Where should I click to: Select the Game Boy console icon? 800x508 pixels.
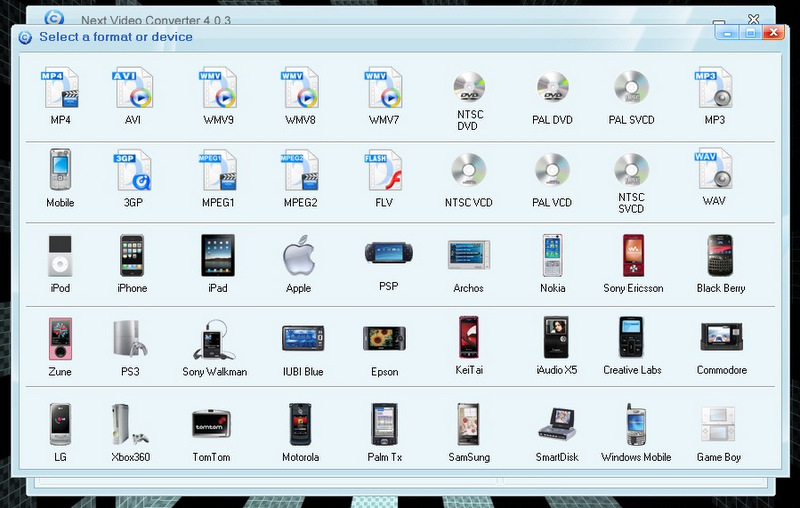click(x=718, y=424)
